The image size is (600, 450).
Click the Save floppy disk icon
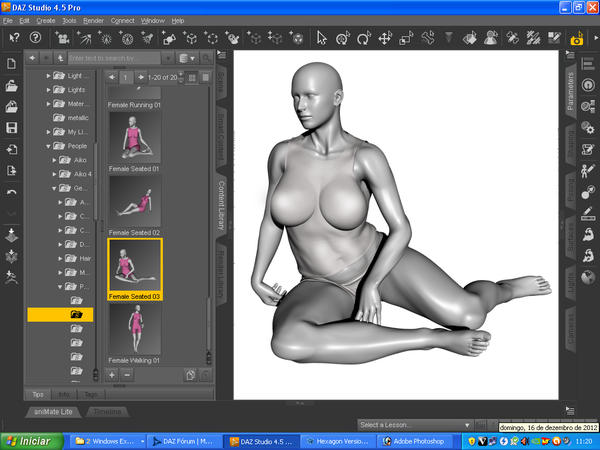pyautogui.click(x=11, y=128)
